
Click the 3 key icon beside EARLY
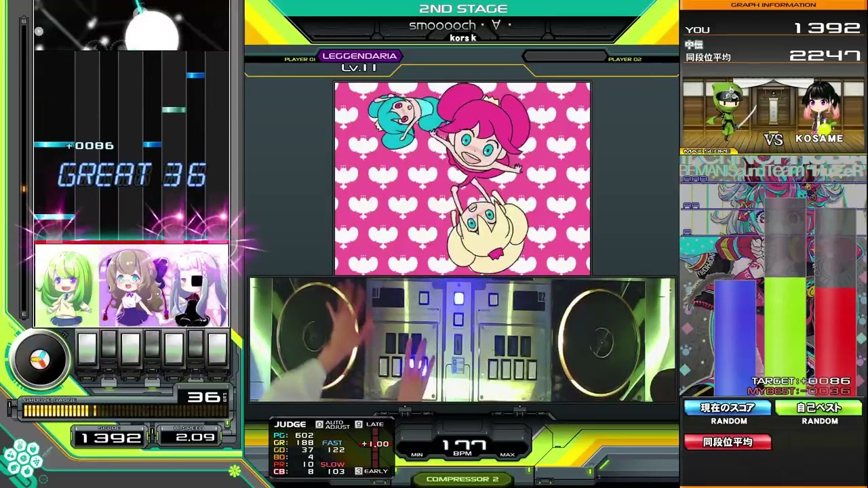pos(359,471)
